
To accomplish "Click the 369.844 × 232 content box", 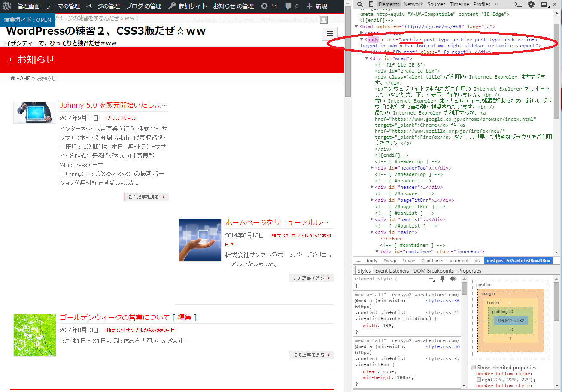I will tap(510, 320).
